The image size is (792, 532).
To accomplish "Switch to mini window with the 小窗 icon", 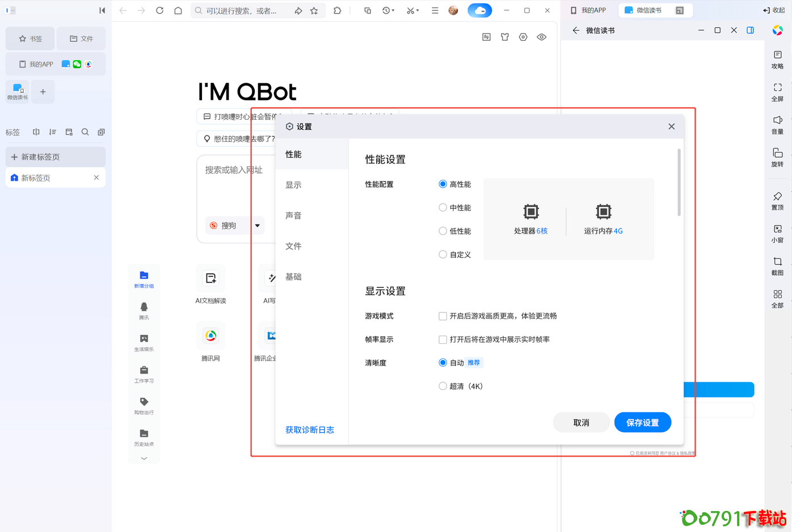I will [777, 233].
